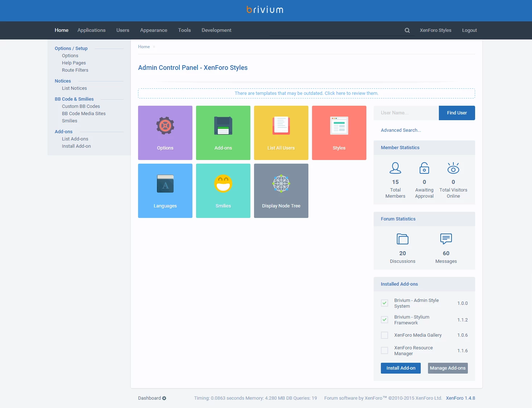Click the Forum Statistics heading
Screen dimensions: 532x408
point(398,219)
